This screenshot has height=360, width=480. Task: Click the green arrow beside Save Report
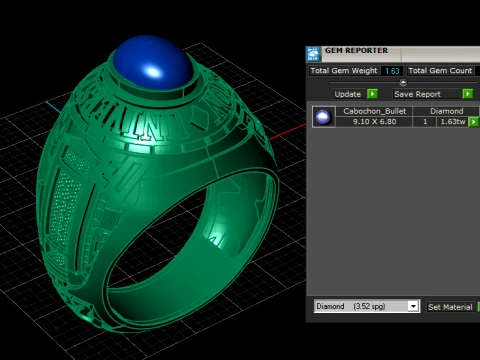click(468, 94)
